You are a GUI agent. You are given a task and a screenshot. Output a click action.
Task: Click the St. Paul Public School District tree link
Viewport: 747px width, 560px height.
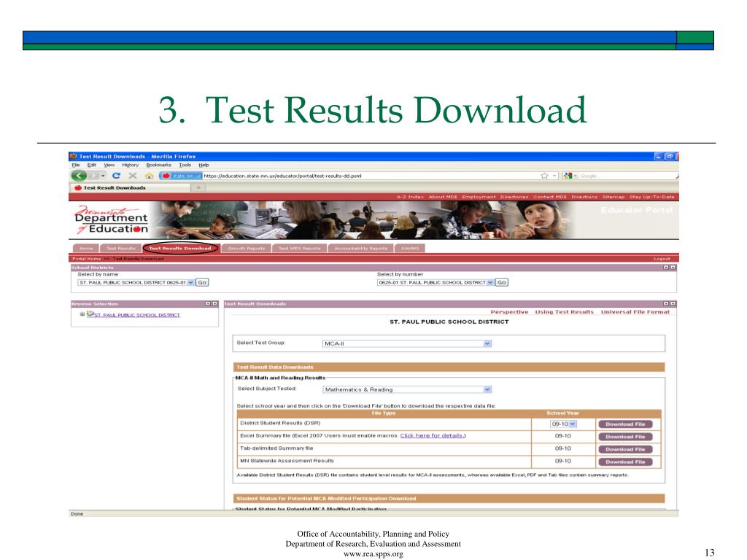(137, 315)
